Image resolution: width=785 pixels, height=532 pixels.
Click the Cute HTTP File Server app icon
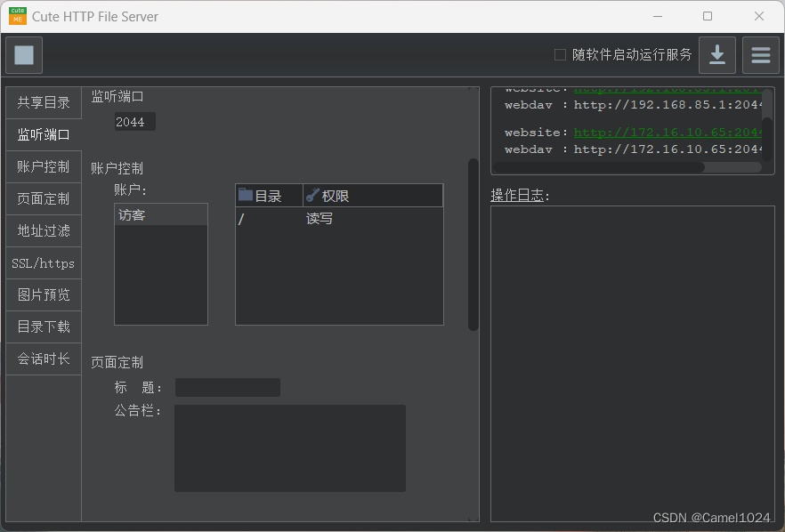pyautogui.click(x=18, y=16)
